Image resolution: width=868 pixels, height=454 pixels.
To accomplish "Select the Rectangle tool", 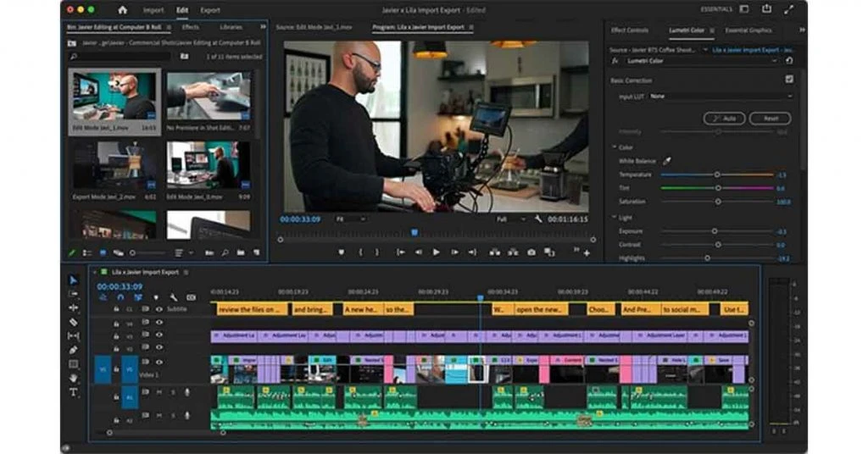I will click(73, 364).
